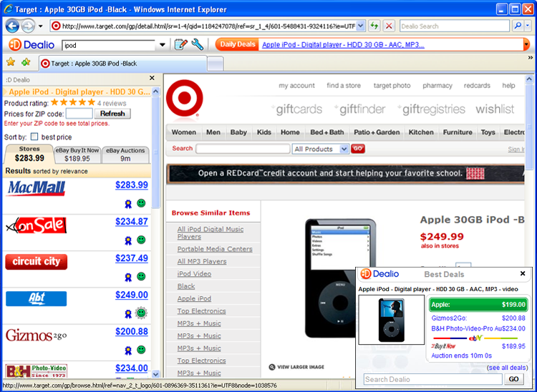
Task: Open the find a store link
Action: [344, 86]
